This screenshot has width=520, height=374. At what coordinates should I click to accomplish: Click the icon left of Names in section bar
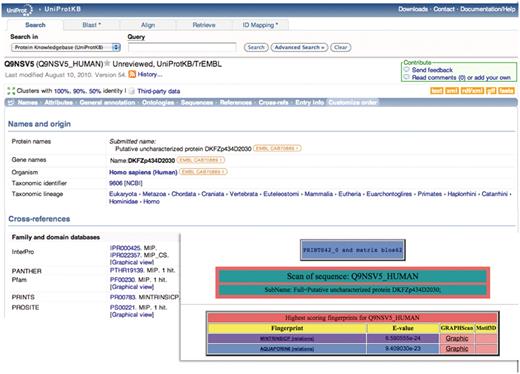click(11, 102)
